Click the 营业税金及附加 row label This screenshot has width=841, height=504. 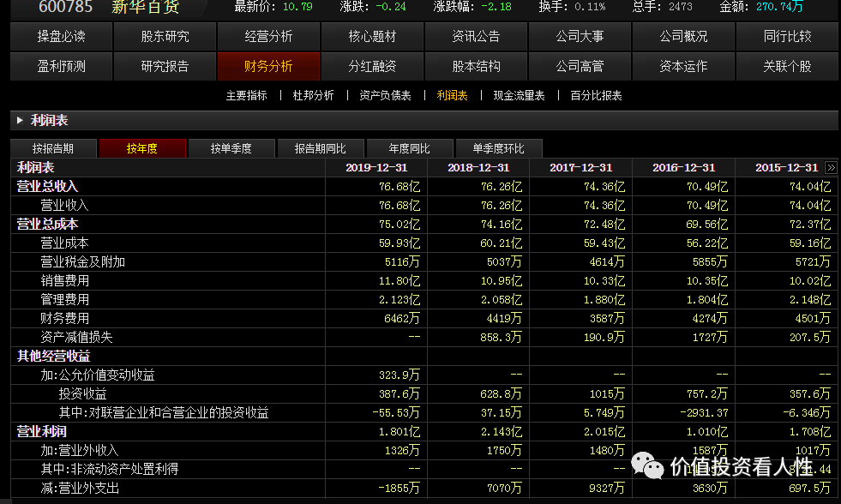(x=82, y=261)
